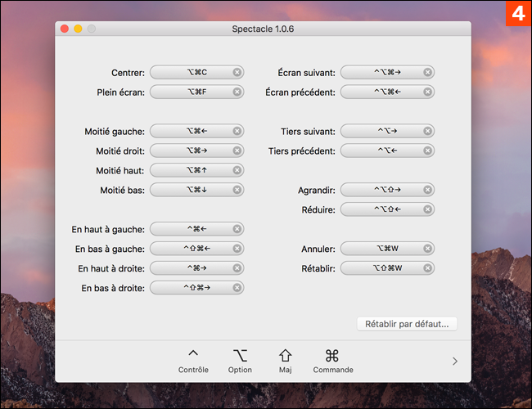Screen dimensions: 532x409
Task: Clear the Centrer shortcut
Action: [x=237, y=72]
